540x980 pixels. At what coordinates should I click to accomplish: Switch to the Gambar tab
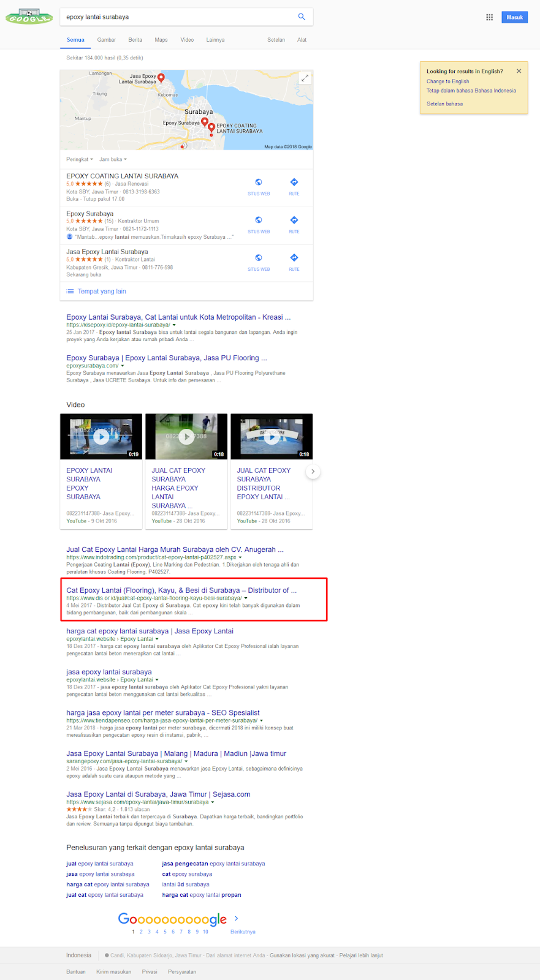coord(107,40)
